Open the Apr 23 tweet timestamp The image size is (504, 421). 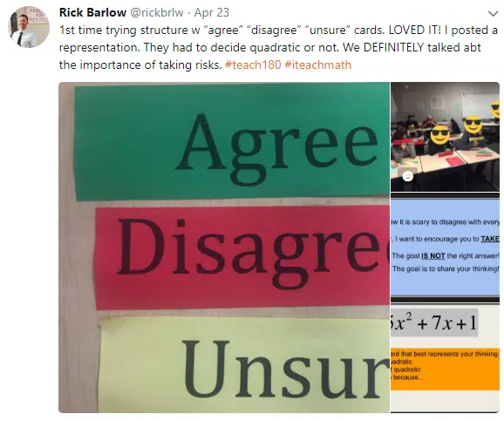click(212, 12)
